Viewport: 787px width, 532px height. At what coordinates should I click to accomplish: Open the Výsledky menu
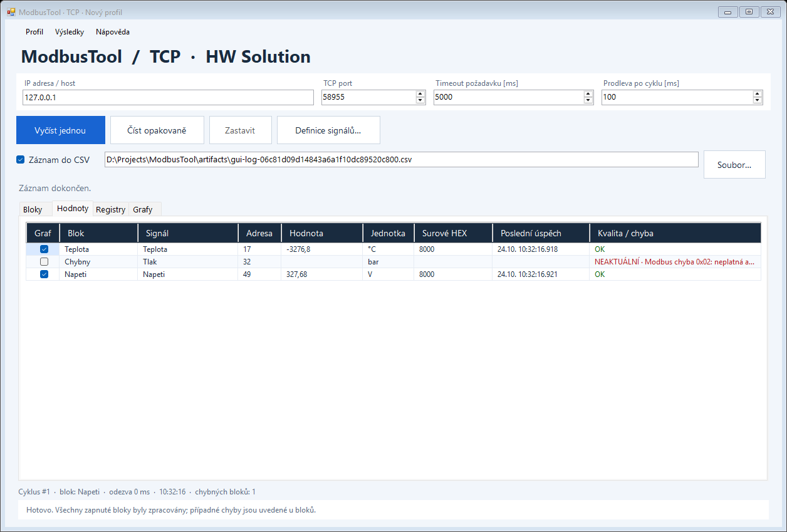[x=70, y=32]
